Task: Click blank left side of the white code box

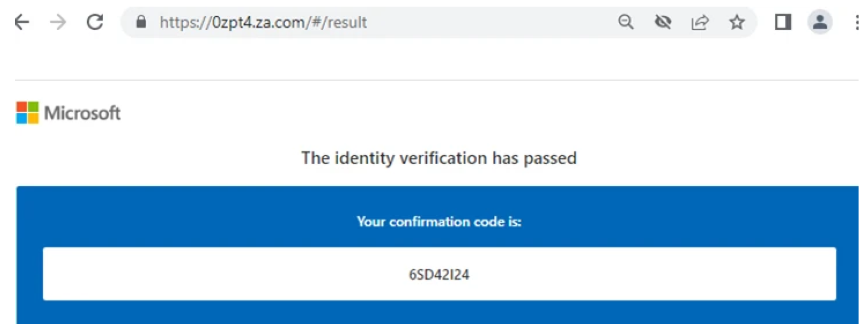Action: click(166, 274)
